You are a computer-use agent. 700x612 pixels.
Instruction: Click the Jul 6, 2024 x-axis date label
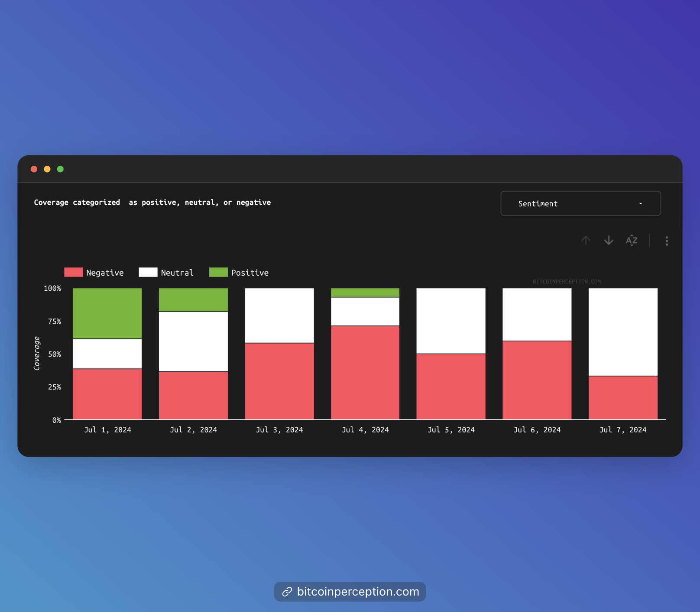pyautogui.click(x=537, y=430)
